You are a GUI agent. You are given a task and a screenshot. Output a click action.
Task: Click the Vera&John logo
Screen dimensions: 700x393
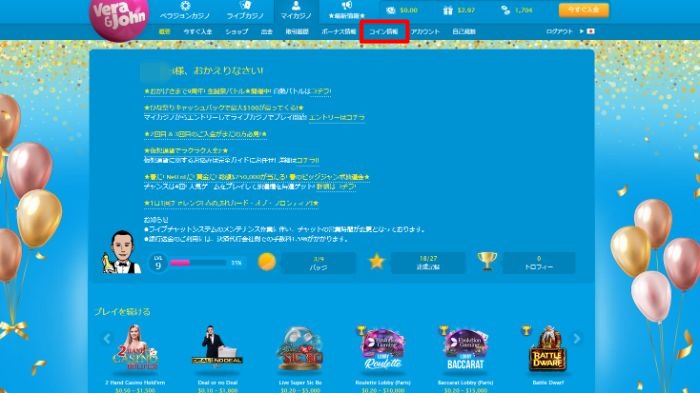click(x=119, y=19)
